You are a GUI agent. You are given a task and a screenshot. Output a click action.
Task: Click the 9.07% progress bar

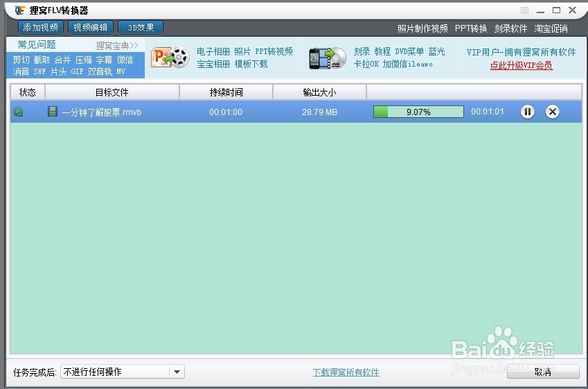click(418, 112)
